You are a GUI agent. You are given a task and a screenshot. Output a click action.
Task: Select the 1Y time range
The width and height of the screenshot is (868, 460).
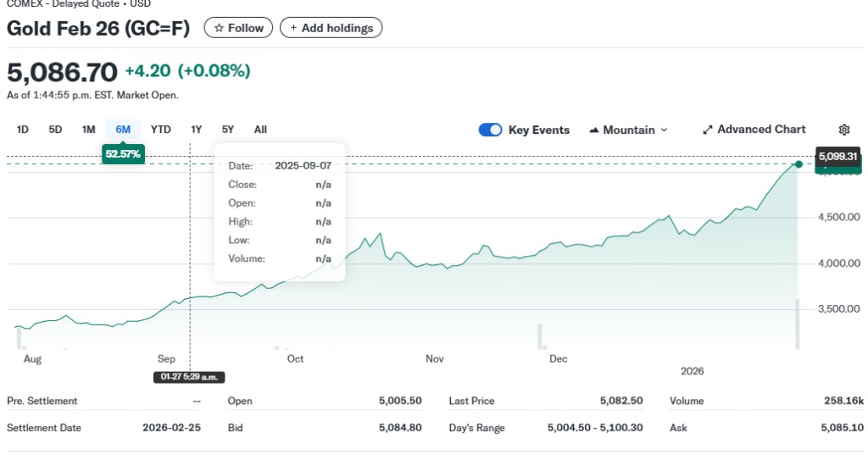[196, 130]
